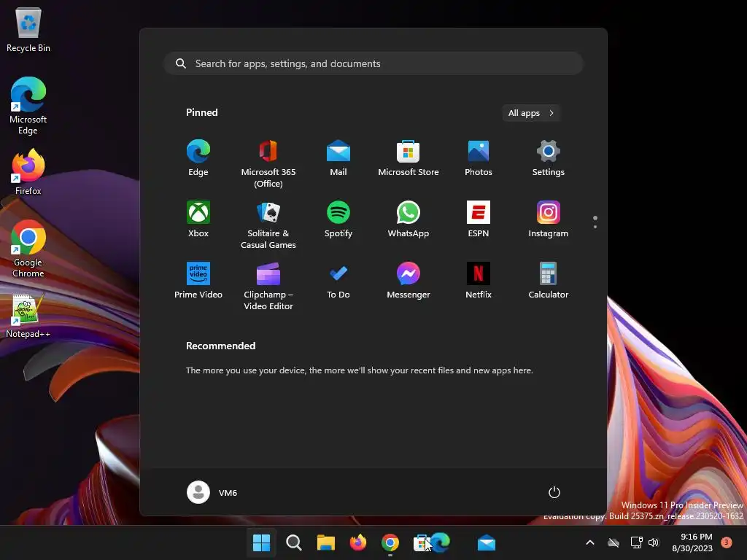The width and height of the screenshot is (747, 560).
Task: Click the crossed-out cloud tray icon
Action: (614, 542)
